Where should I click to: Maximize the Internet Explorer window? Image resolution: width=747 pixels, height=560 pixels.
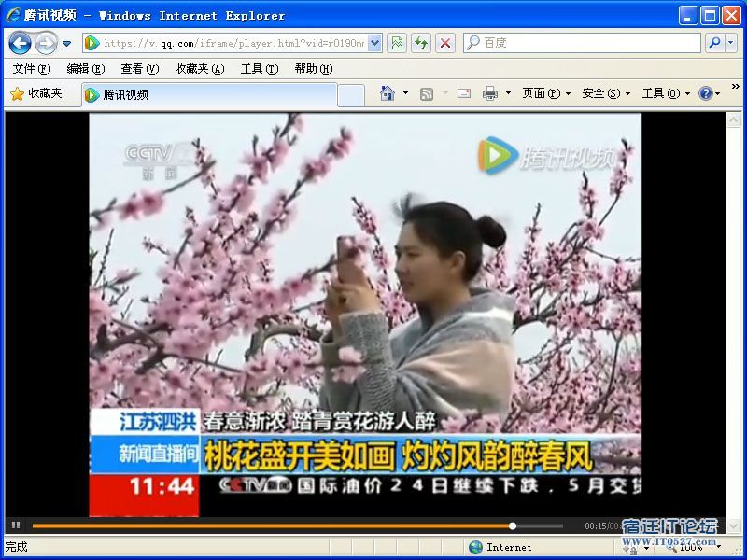(710, 16)
